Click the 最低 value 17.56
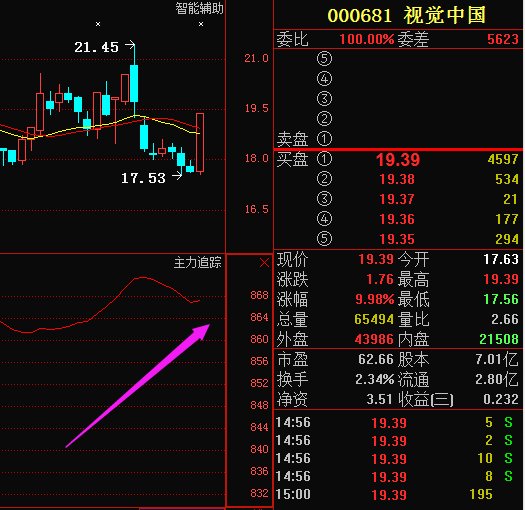The width and height of the screenshot is (525, 510). tap(501, 299)
